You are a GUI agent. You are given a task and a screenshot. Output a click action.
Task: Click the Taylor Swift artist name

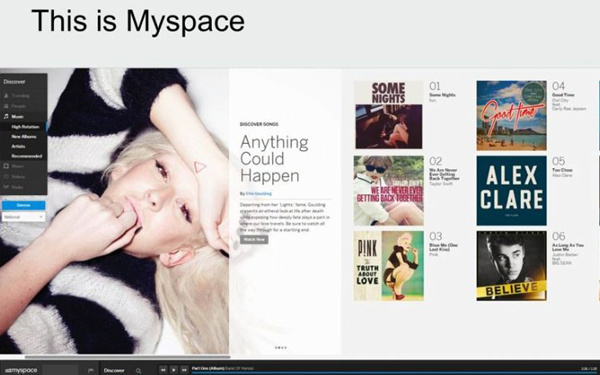(x=441, y=184)
